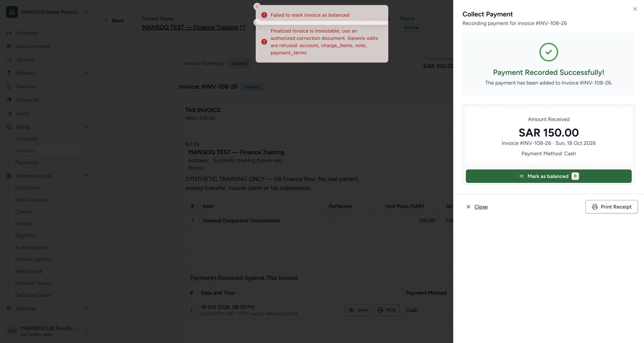
Task: Click the Queues list icon
Action: pos(9,60)
